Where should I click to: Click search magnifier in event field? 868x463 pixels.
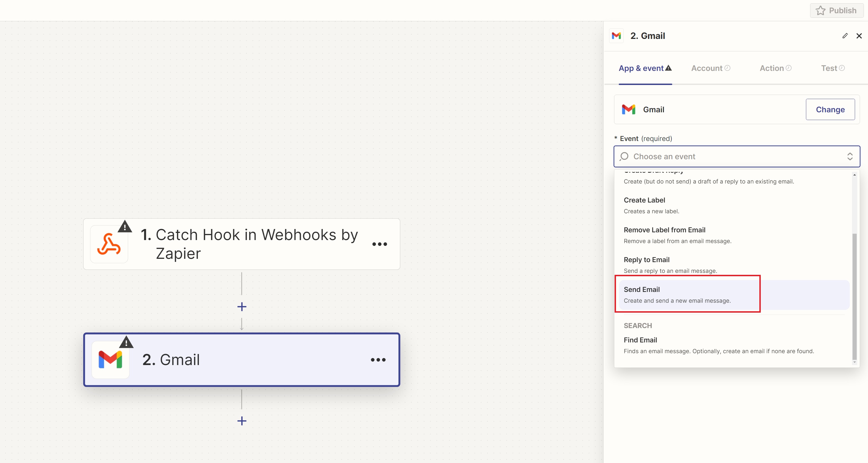pyautogui.click(x=624, y=156)
